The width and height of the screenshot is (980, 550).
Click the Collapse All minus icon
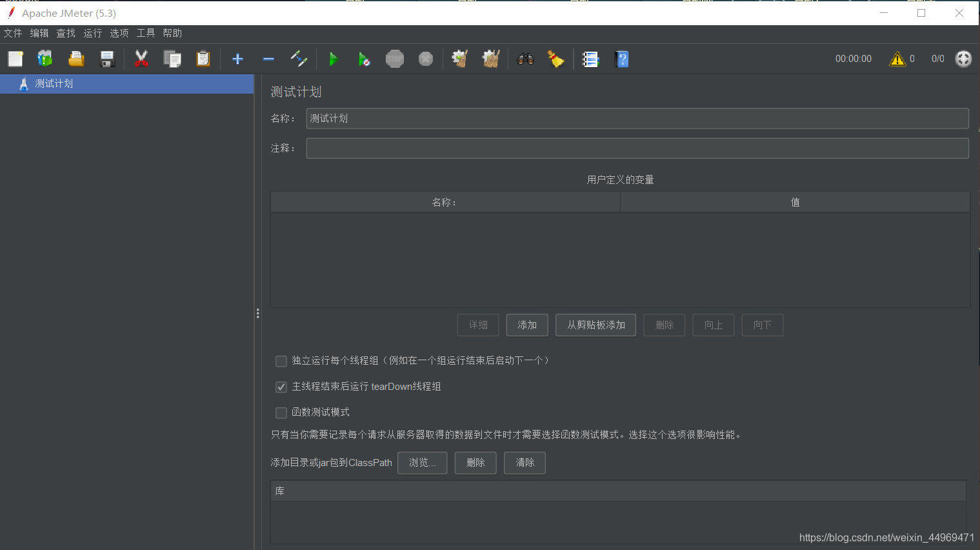click(268, 59)
